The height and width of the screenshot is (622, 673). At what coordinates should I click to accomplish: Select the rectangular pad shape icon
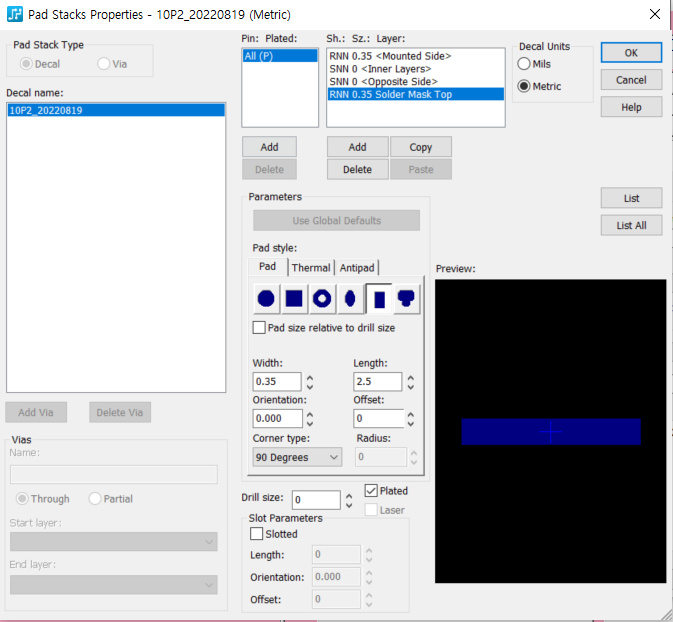click(379, 298)
